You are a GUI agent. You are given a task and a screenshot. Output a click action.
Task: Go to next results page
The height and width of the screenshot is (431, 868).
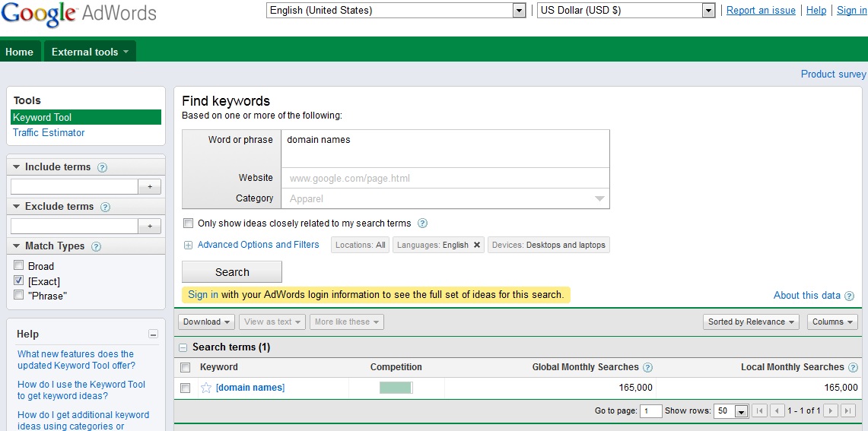click(x=831, y=410)
